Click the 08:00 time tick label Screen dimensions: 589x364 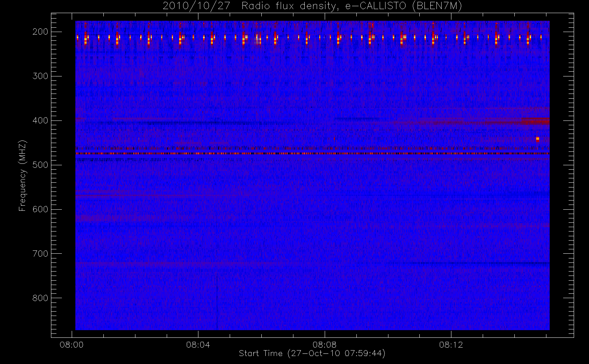coord(72,345)
